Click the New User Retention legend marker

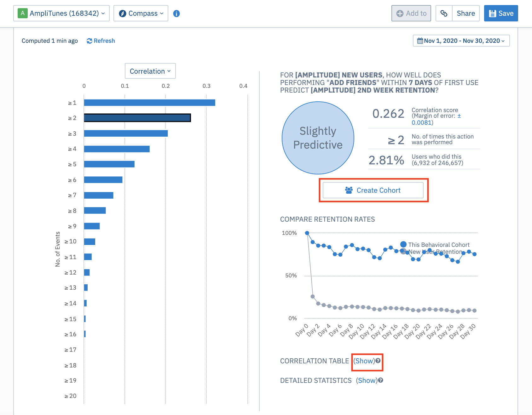(x=403, y=251)
